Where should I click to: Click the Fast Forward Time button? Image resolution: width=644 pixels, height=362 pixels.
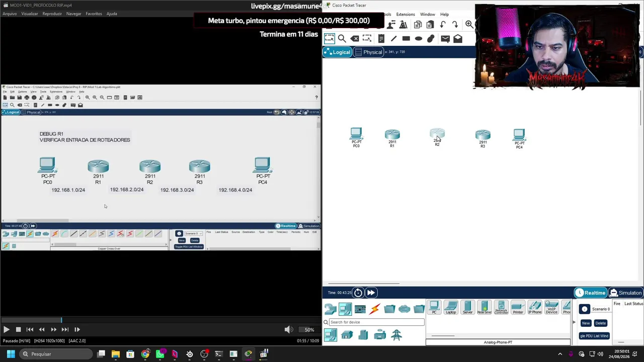click(x=371, y=293)
